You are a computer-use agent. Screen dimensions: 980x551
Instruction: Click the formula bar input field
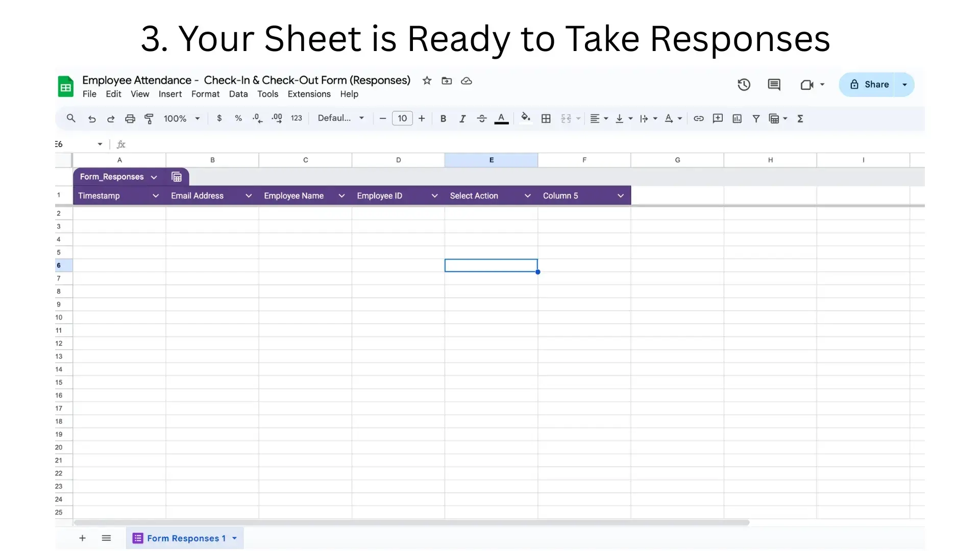point(357,144)
